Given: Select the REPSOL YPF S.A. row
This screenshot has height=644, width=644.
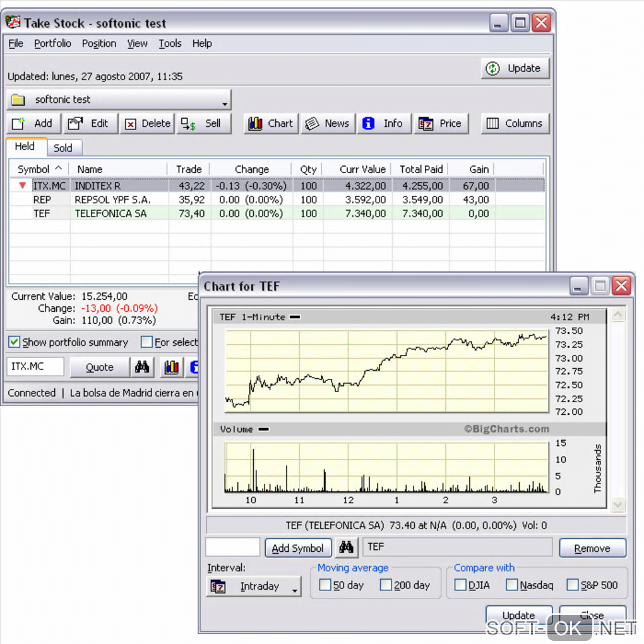Looking at the screenshot, I should click(x=277, y=200).
